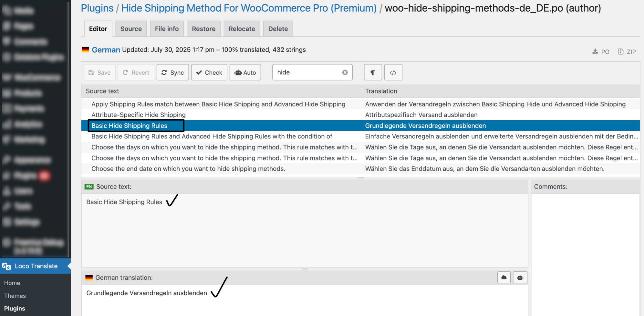The height and width of the screenshot is (316, 644).
Task: Select the Editor tab
Action: click(x=98, y=29)
